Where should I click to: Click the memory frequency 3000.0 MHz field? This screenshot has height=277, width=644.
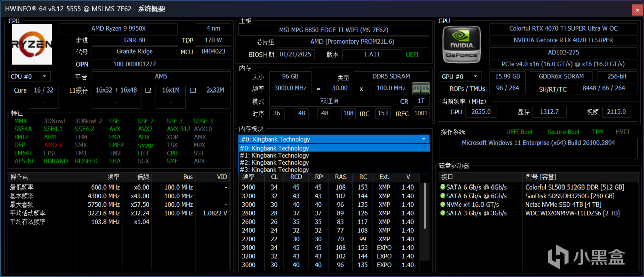coord(290,88)
